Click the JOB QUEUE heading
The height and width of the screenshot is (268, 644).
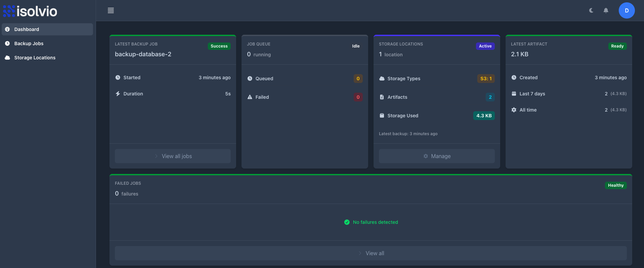pos(259,44)
